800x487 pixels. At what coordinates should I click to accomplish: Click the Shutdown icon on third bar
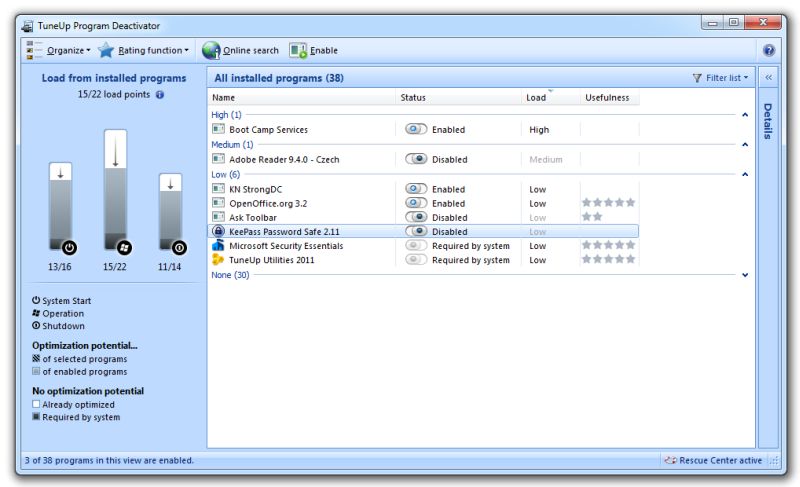(x=179, y=248)
